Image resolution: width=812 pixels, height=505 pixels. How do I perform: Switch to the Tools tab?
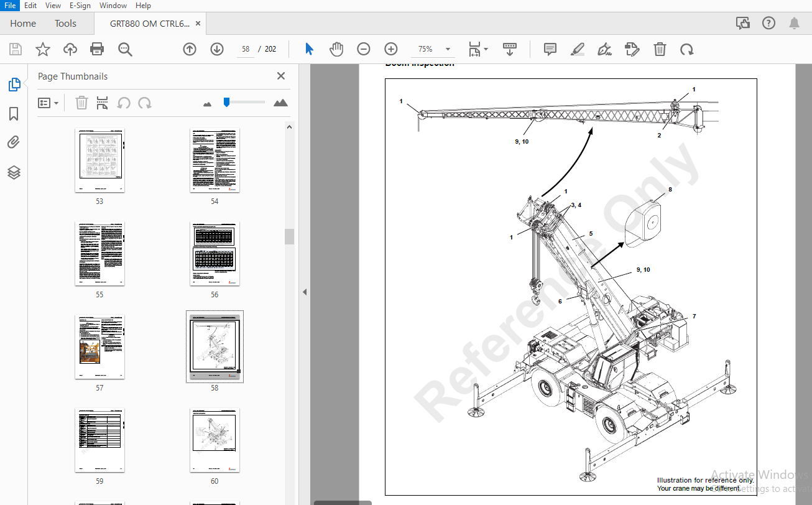65,24
